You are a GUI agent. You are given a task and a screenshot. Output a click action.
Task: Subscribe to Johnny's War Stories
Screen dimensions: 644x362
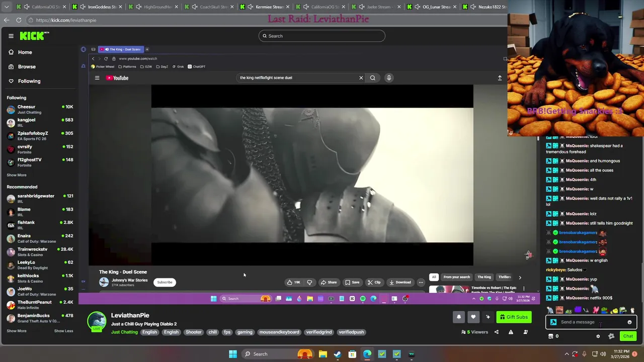point(165,282)
